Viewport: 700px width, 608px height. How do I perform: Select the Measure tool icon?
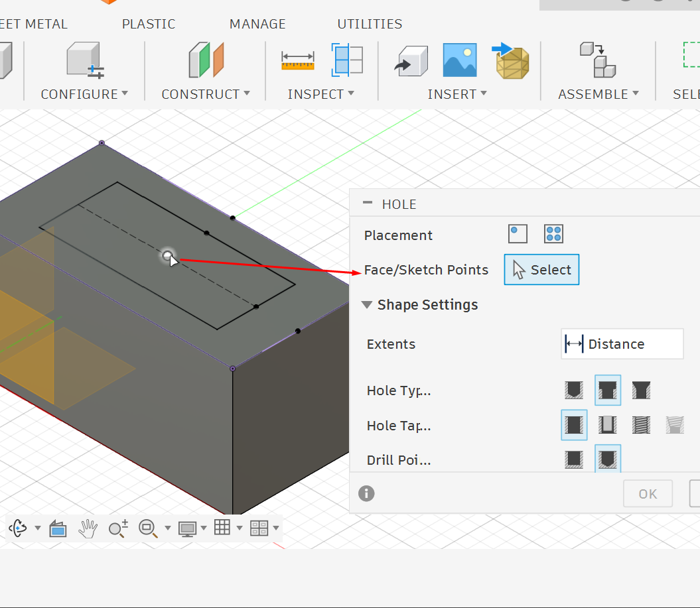298,60
